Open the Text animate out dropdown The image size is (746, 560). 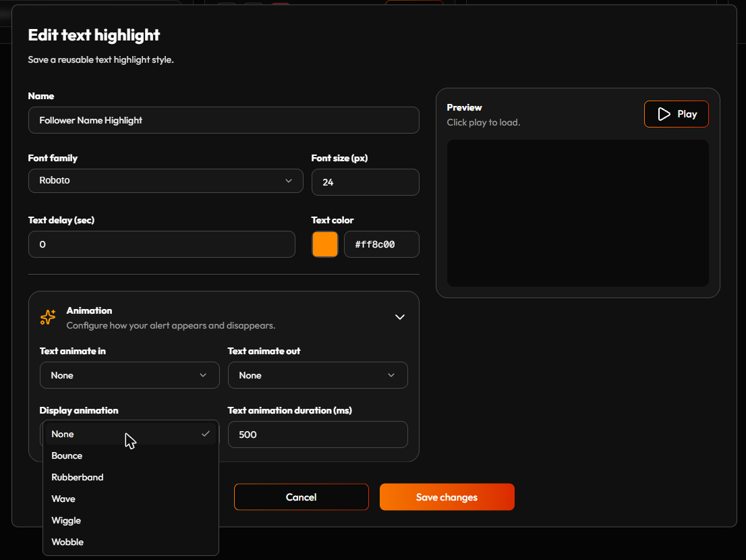[317, 375]
